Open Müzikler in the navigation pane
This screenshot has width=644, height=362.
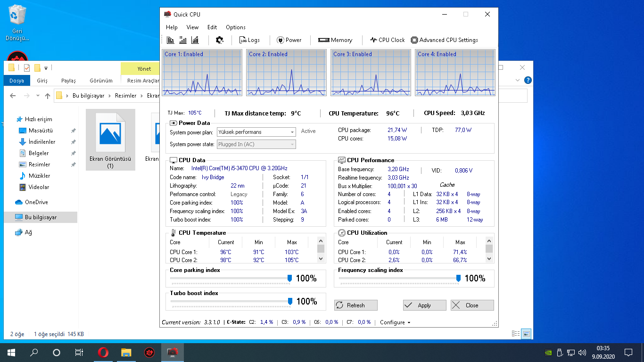[39, 176]
